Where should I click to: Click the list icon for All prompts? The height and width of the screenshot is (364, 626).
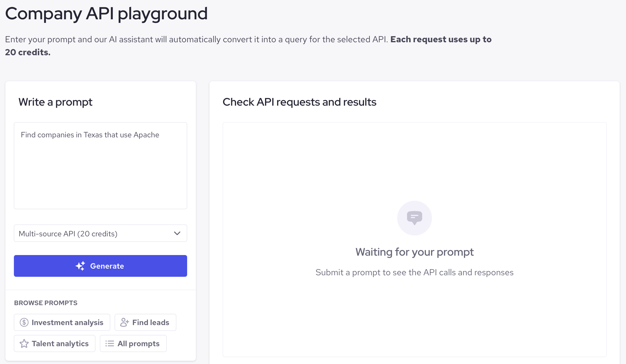[110, 343]
